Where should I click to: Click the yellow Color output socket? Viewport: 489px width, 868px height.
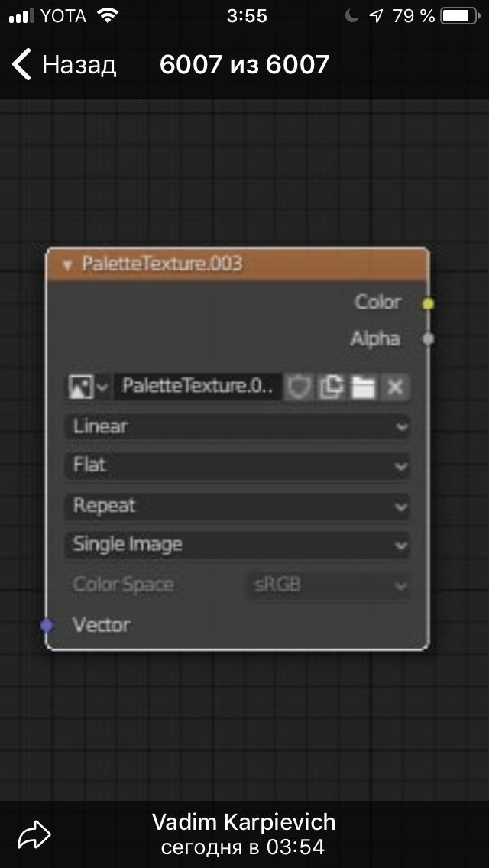point(428,303)
